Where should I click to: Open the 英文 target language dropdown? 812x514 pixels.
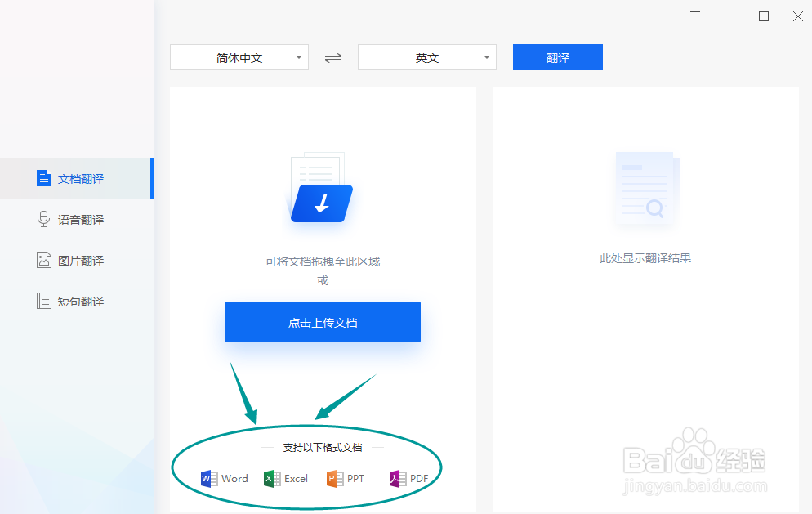pyautogui.click(x=427, y=57)
